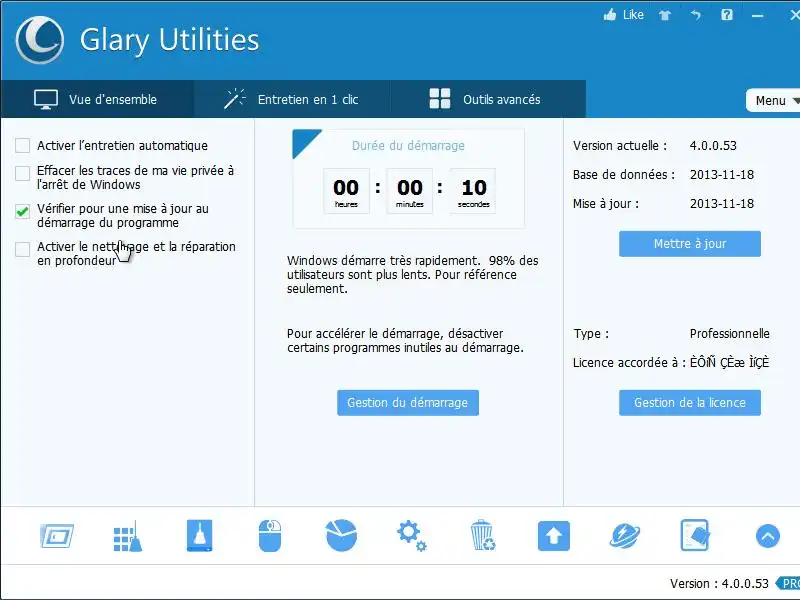Open the Startup Manager icon in bottom toolbar
The image size is (800, 600).
[x=57, y=536]
